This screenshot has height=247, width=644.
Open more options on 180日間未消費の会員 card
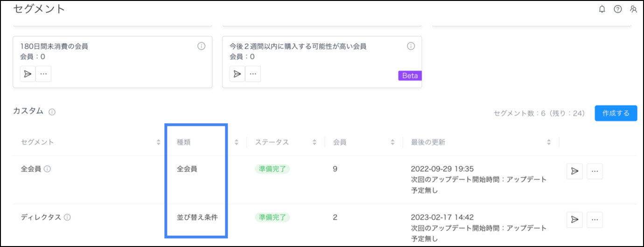pos(43,74)
